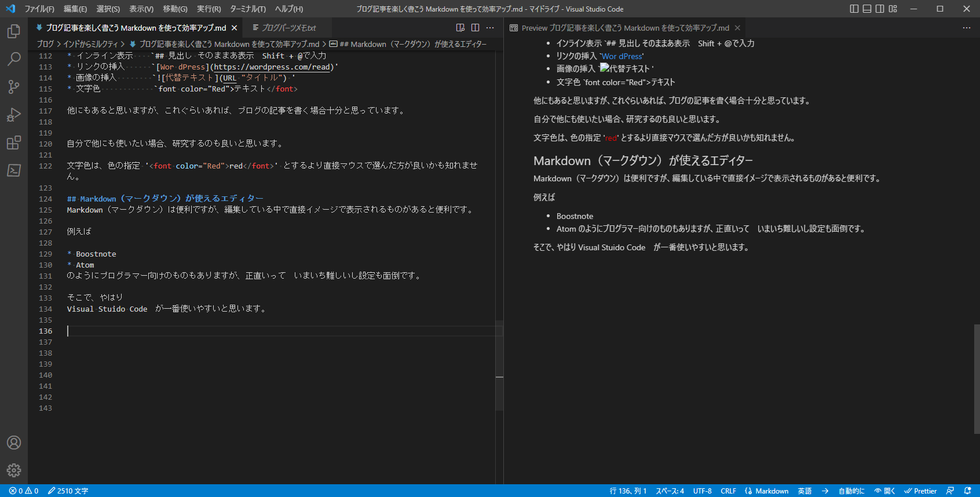Open the 選択(S) menu
Screen dimensions: 980x497
click(x=108, y=9)
